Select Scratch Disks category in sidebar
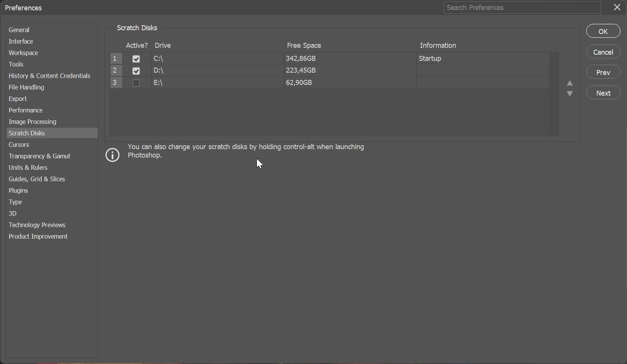 click(52, 133)
